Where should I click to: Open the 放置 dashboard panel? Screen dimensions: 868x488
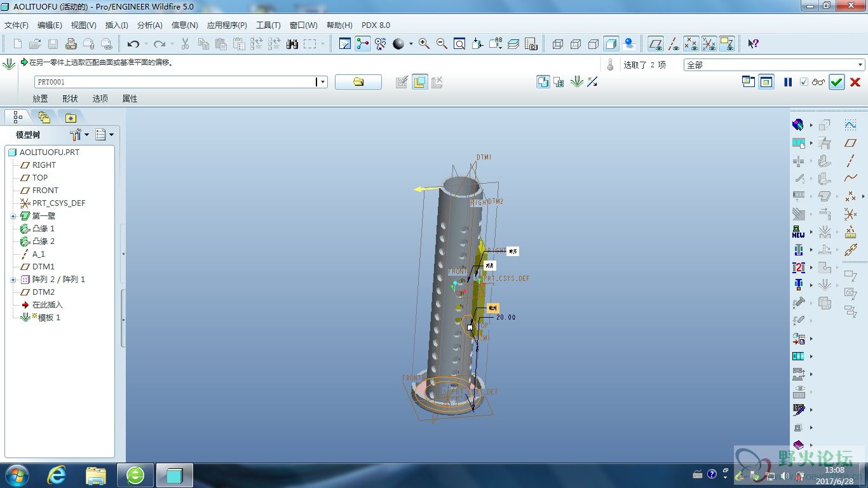[40, 98]
